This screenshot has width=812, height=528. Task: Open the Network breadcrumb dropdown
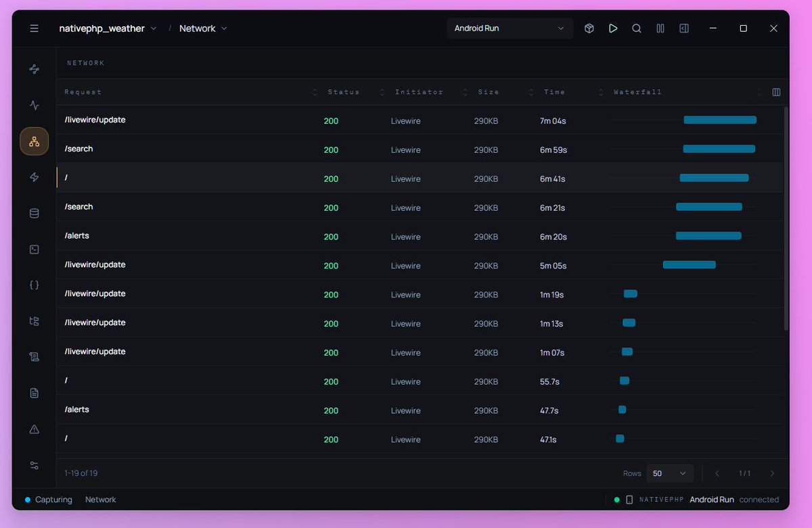203,28
